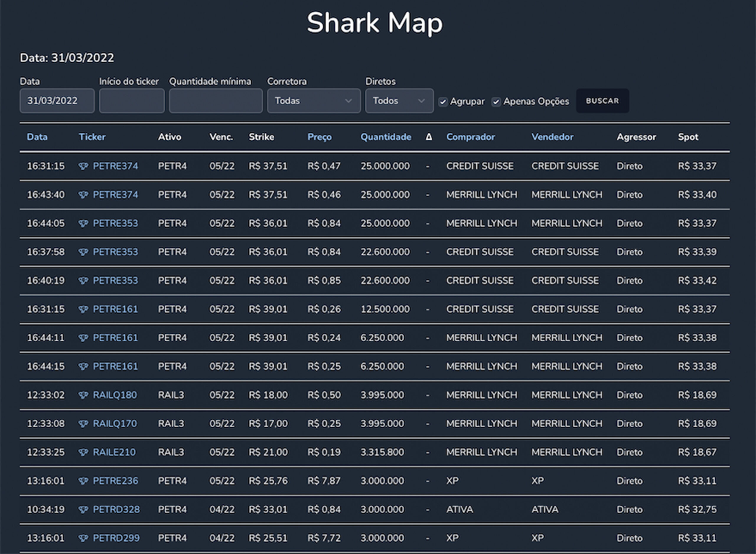The height and width of the screenshot is (554, 756).
Task: Click the diamond icon next to PETRE161
Action: pyautogui.click(x=84, y=309)
